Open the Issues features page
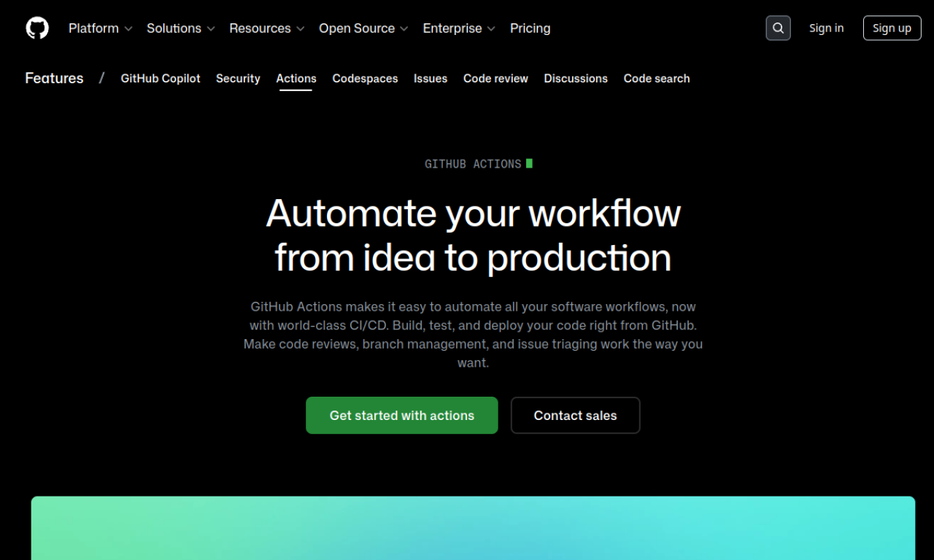Viewport: 934px width, 560px height. [430, 78]
